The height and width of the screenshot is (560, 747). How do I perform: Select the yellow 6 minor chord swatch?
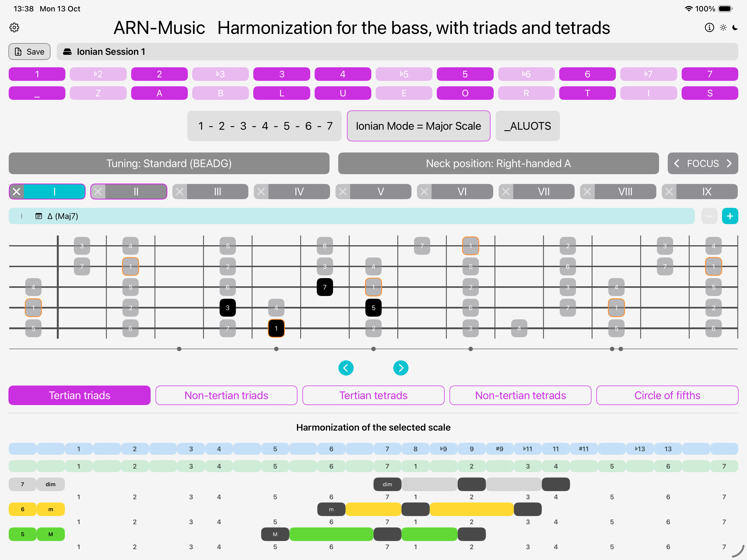pyautogui.click(x=23, y=509)
